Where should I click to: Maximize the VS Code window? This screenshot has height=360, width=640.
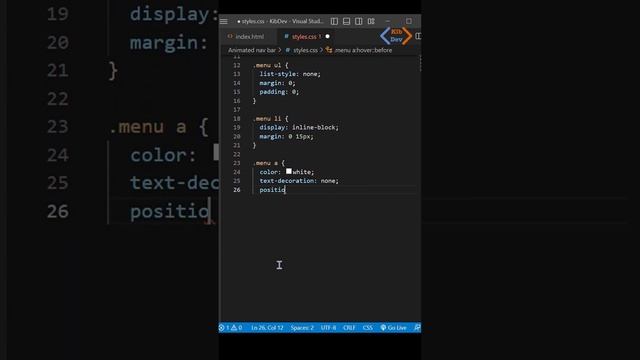[x=409, y=21]
